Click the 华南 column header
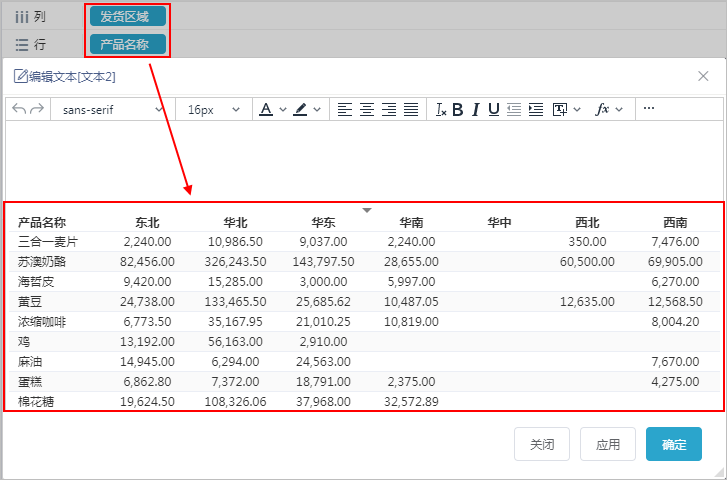727x480 pixels. (x=412, y=223)
